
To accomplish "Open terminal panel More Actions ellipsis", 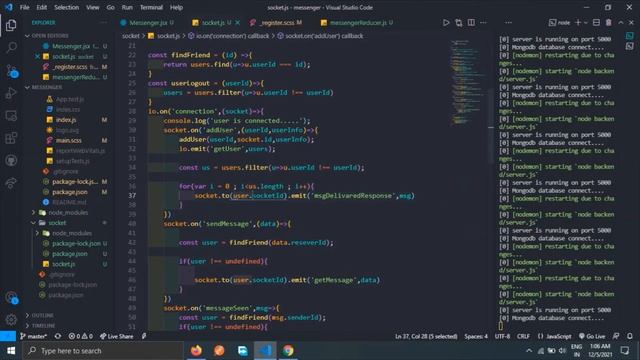I will [508, 23].
